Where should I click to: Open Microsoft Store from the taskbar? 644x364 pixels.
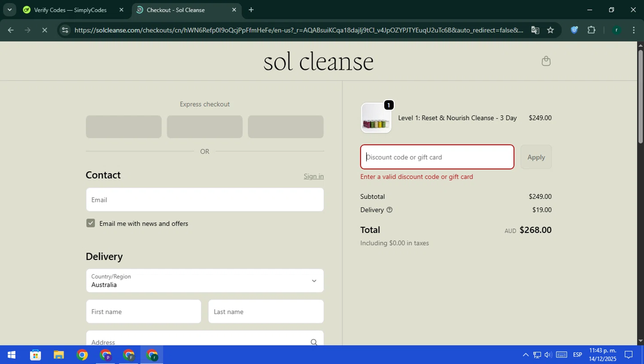35,355
